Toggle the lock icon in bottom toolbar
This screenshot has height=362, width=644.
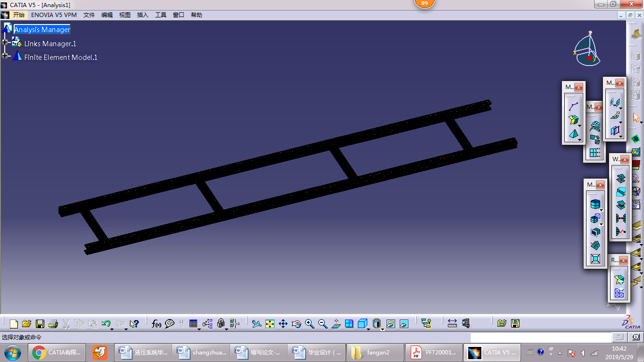coord(221,324)
